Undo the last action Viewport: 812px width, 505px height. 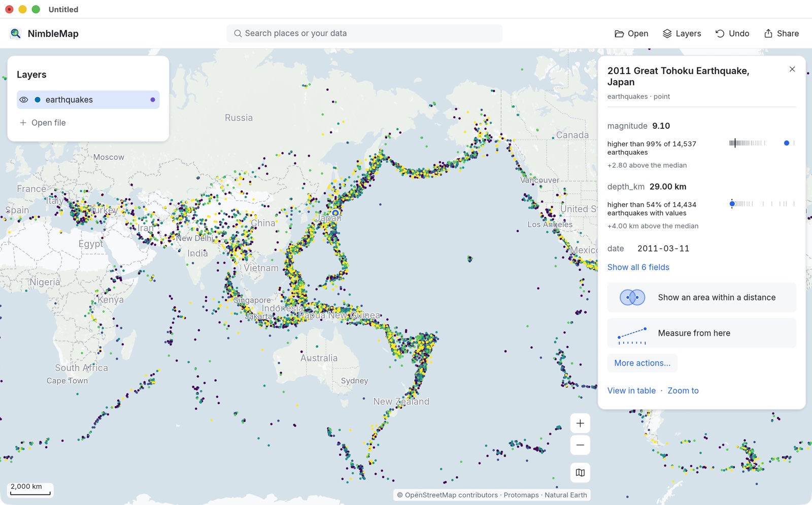pyautogui.click(x=732, y=33)
